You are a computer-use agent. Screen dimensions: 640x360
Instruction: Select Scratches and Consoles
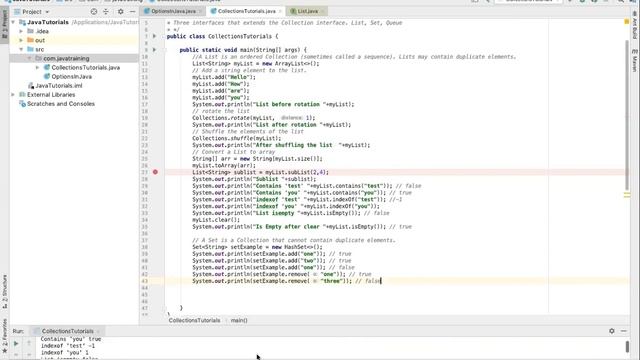[x=61, y=104]
